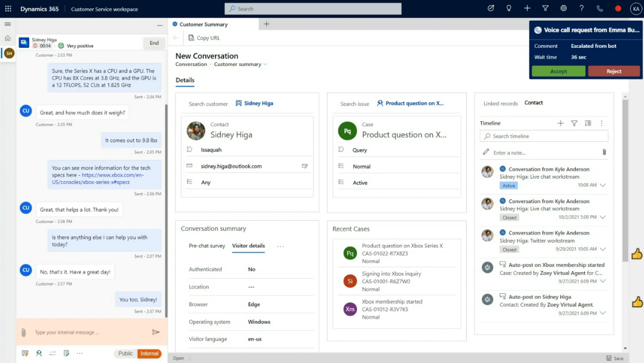Select the Internal message mode
The height and width of the screenshot is (363, 644).
click(x=149, y=353)
